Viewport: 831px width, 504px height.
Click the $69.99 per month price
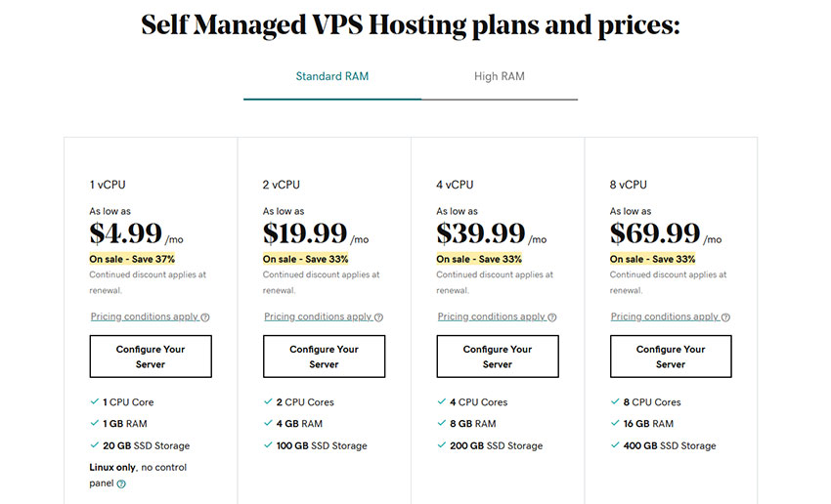[666, 233]
